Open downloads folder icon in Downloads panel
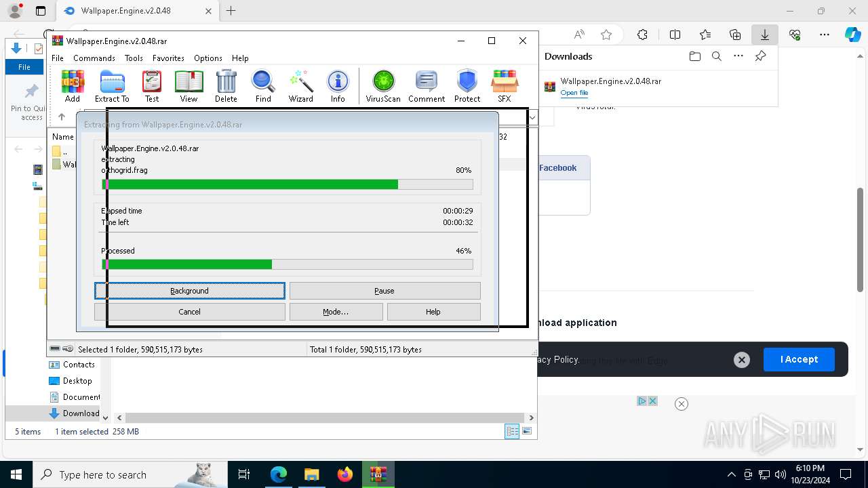 (x=694, y=56)
